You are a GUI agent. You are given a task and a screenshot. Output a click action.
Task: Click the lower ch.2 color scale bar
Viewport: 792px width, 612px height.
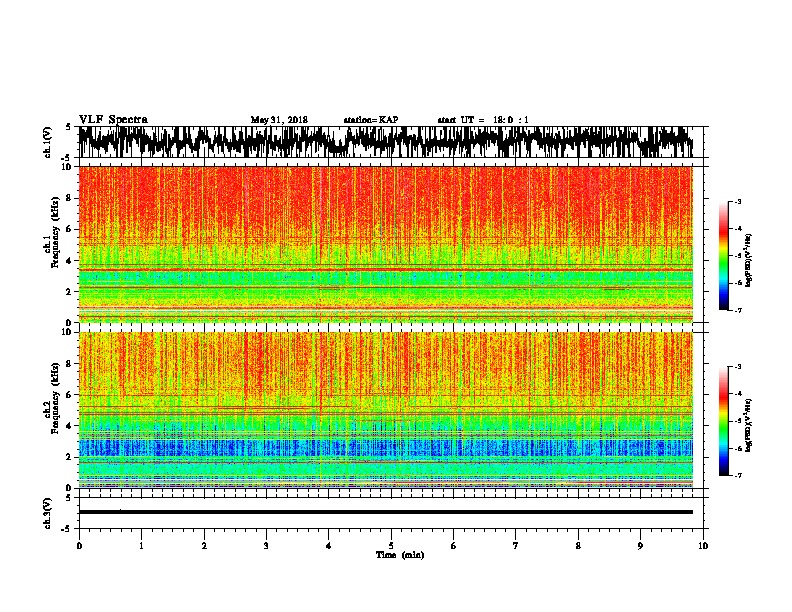(723, 421)
